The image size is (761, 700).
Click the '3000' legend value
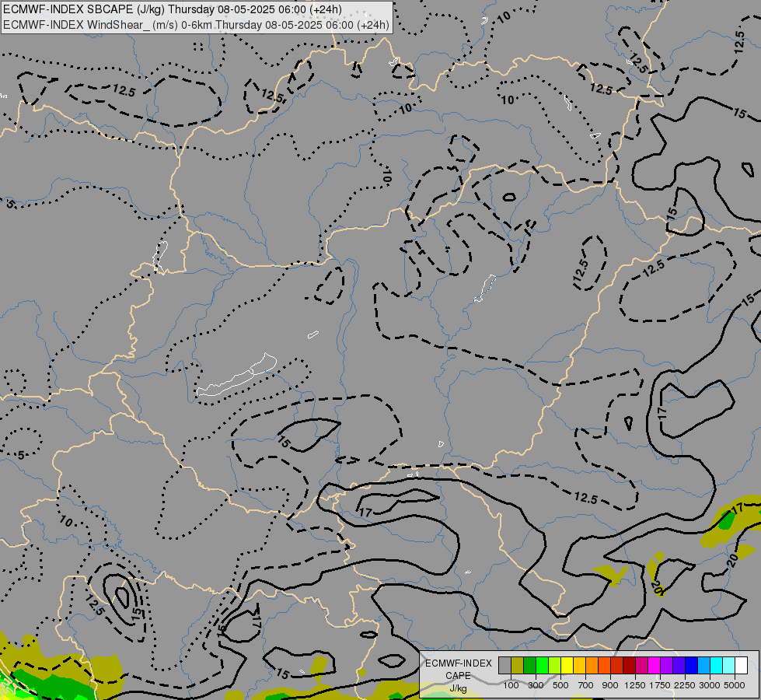[710, 685]
